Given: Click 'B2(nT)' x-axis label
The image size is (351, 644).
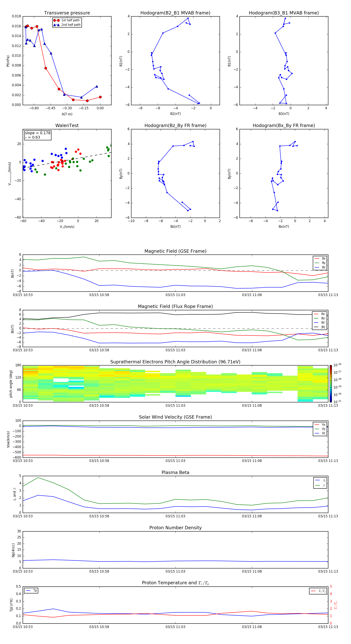Looking at the screenshot, I should (x=175, y=114).
